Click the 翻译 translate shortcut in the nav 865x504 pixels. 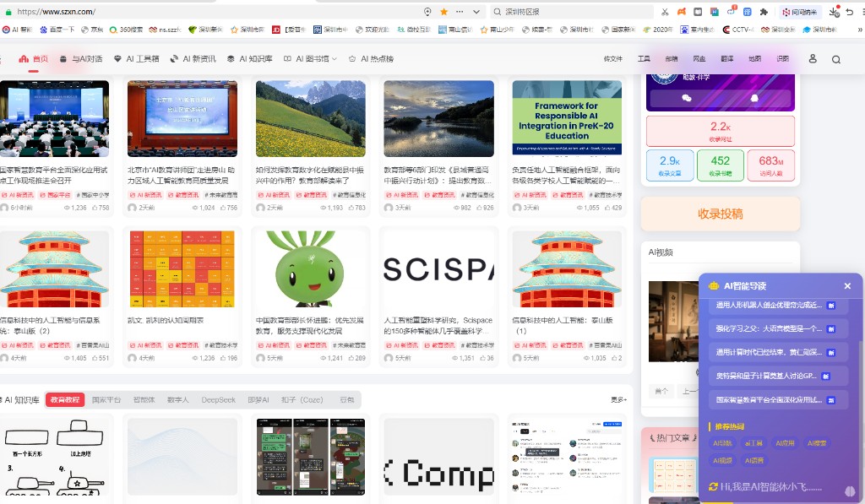[727, 58]
